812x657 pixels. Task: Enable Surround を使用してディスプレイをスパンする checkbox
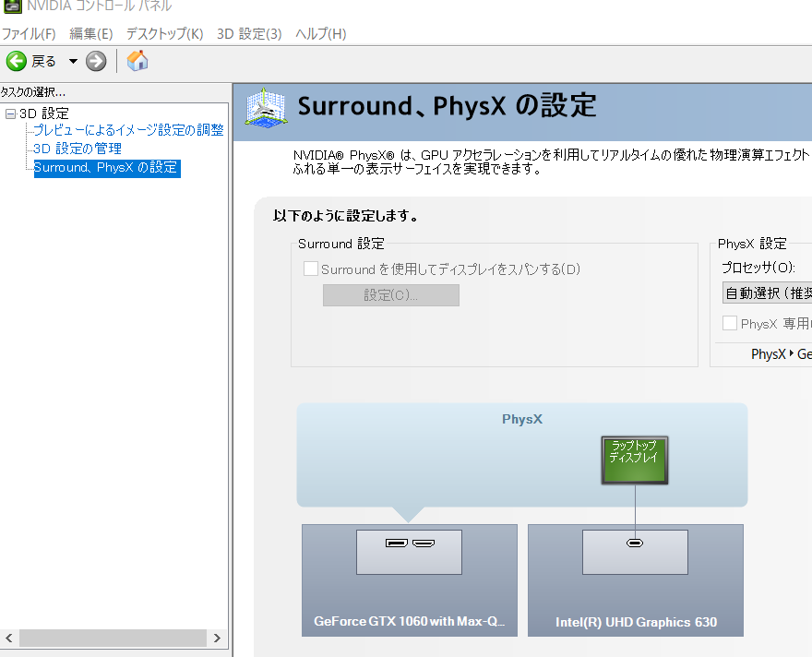coord(311,269)
